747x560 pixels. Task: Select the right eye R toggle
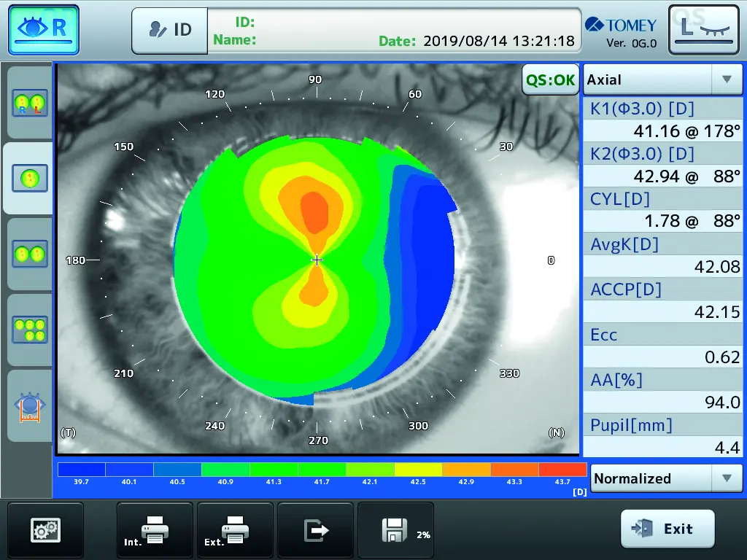(x=44, y=28)
